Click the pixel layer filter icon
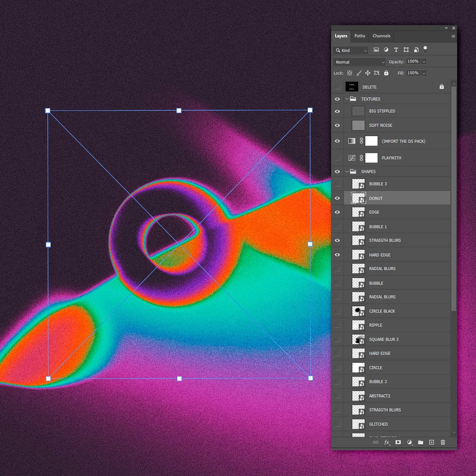Viewport: 476px width, 476px height. pyautogui.click(x=376, y=50)
